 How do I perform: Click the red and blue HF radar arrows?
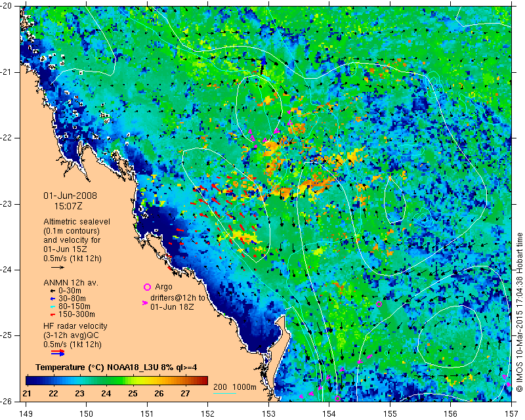tap(58, 352)
